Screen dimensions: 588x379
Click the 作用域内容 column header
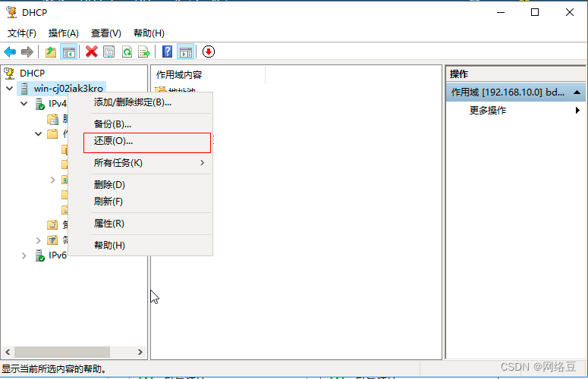(208, 74)
